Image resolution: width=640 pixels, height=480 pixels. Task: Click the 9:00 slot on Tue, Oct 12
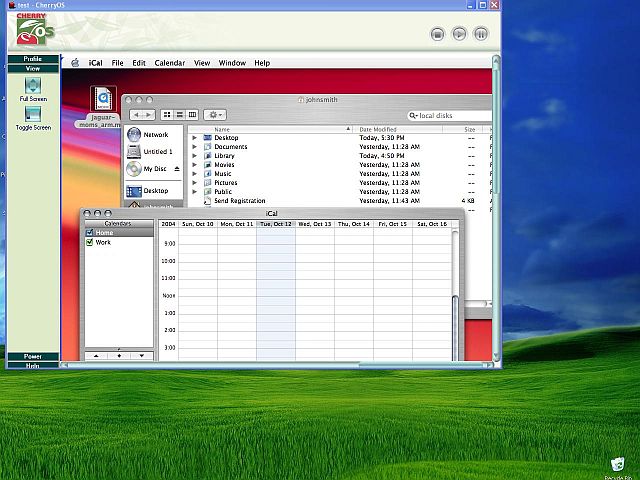[x=276, y=248]
